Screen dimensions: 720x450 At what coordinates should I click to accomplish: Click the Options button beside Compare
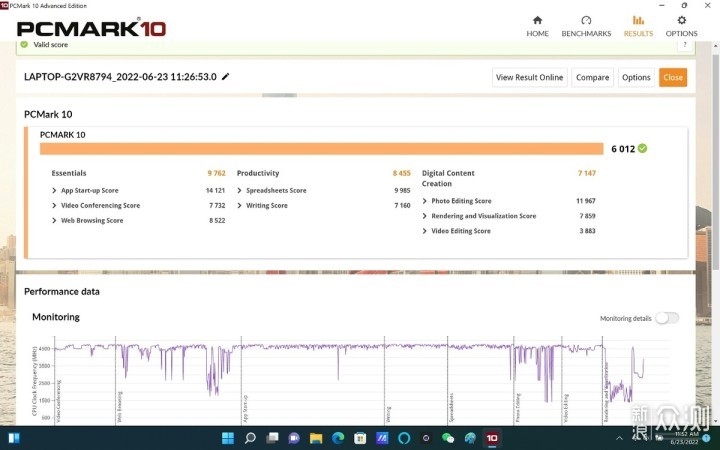[x=636, y=77]
